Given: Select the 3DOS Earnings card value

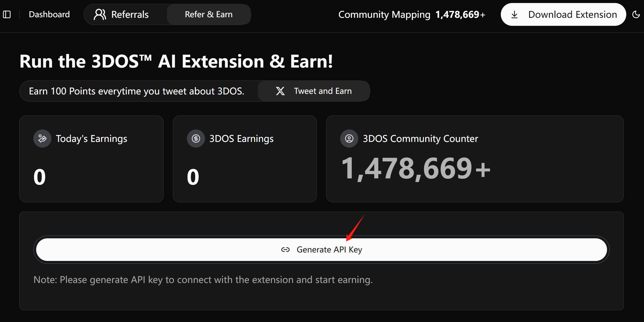Looking at the screenshot, I should click(x=193, y=177).
